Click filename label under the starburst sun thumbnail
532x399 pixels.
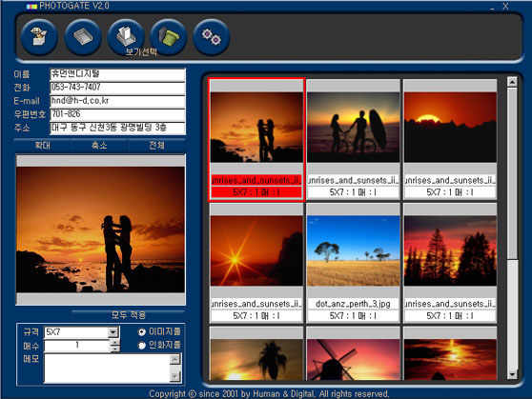(256, 304)
